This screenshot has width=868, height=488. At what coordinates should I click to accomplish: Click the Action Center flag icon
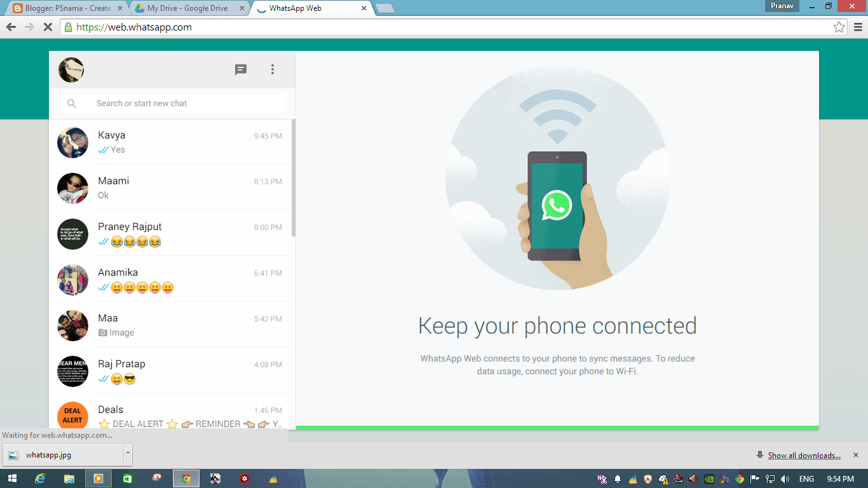(755, 479)
